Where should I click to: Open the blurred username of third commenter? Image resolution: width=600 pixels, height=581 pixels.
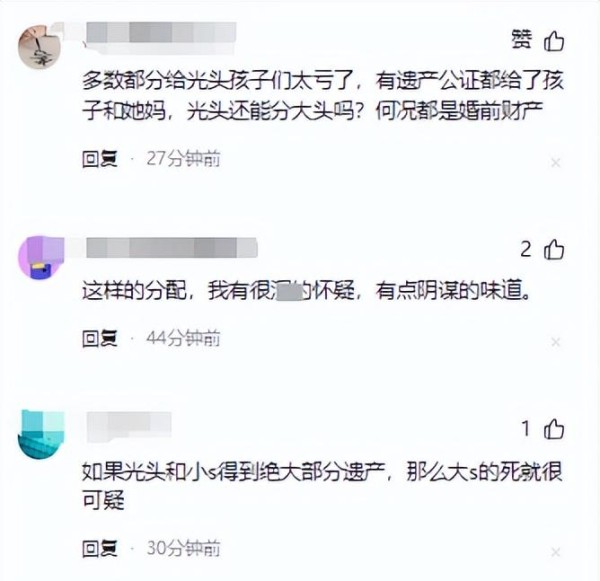[x=129, y=426]
